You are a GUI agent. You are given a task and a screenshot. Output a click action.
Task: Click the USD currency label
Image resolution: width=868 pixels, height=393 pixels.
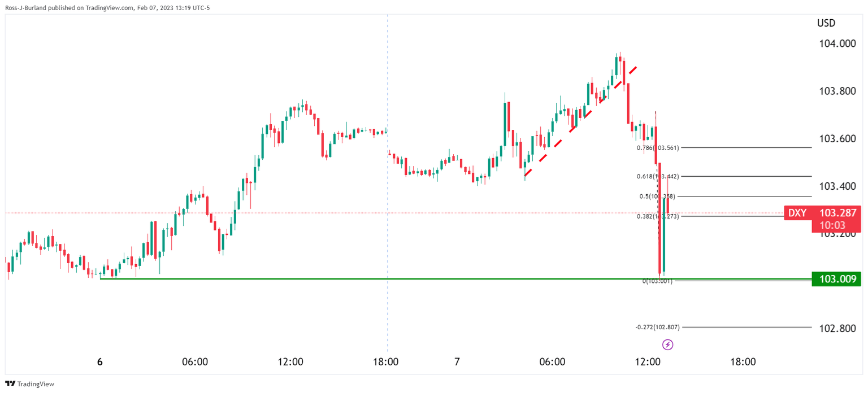[x=826, y=23]
